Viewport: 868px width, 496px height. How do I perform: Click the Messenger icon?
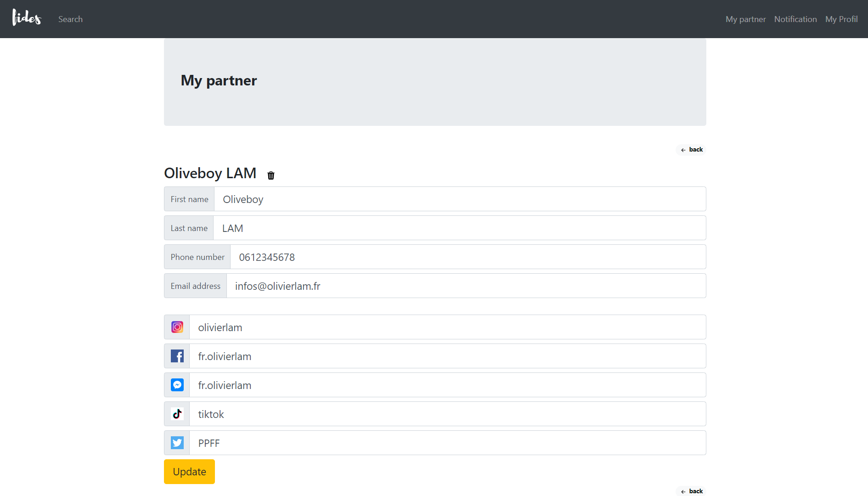click(177, 385)
